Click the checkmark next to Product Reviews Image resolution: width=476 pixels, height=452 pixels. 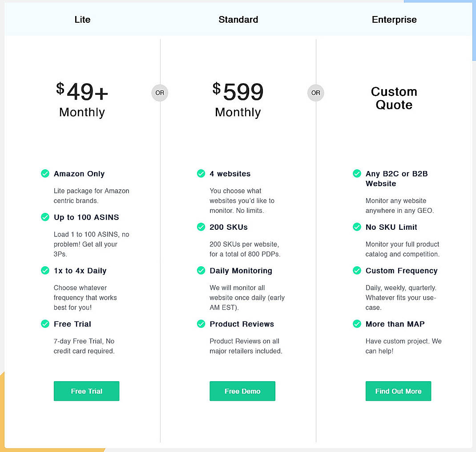click(x=201, y=324)
